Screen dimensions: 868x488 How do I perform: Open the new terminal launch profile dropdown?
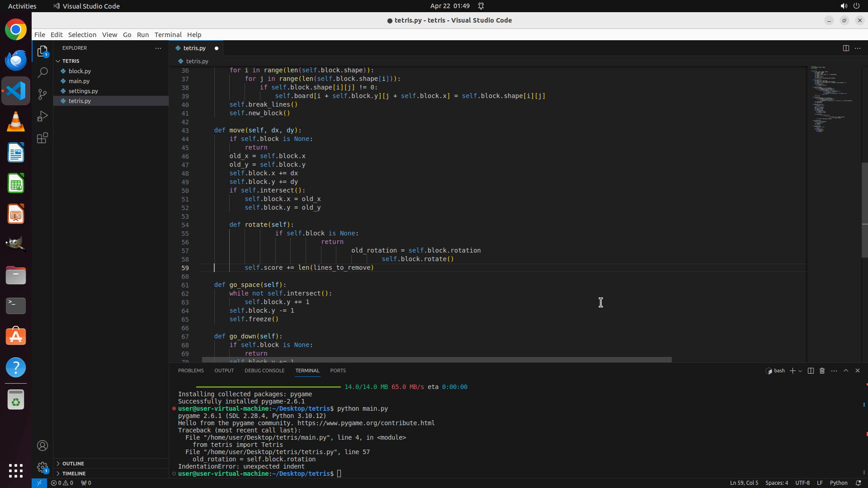800,371
